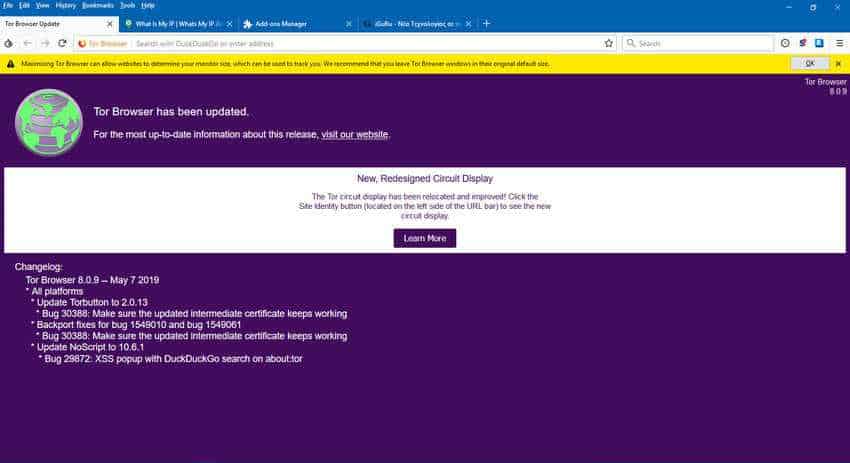Click Tor Browser 8.0.9 – May 7 2019 line
Viewport: 850px width, 463px height.
[92, 280]
